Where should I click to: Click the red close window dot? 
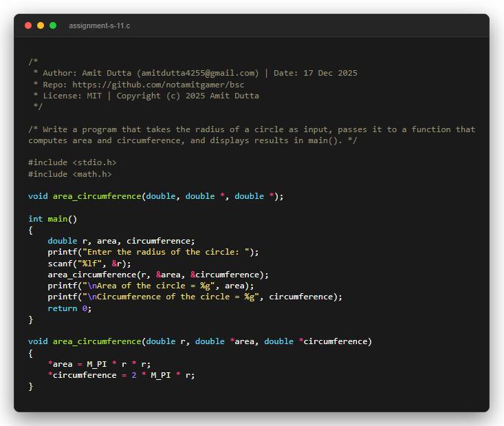28,25
